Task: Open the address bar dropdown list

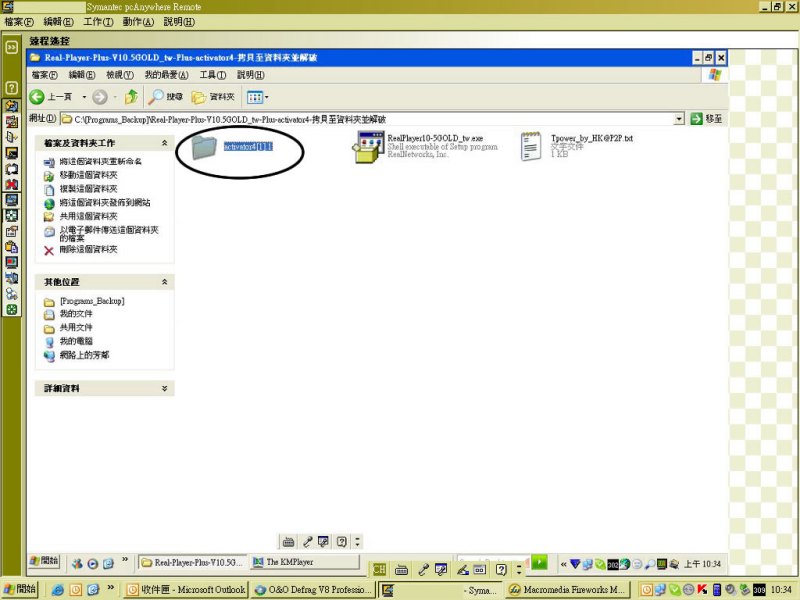Action: click(679, 119)
